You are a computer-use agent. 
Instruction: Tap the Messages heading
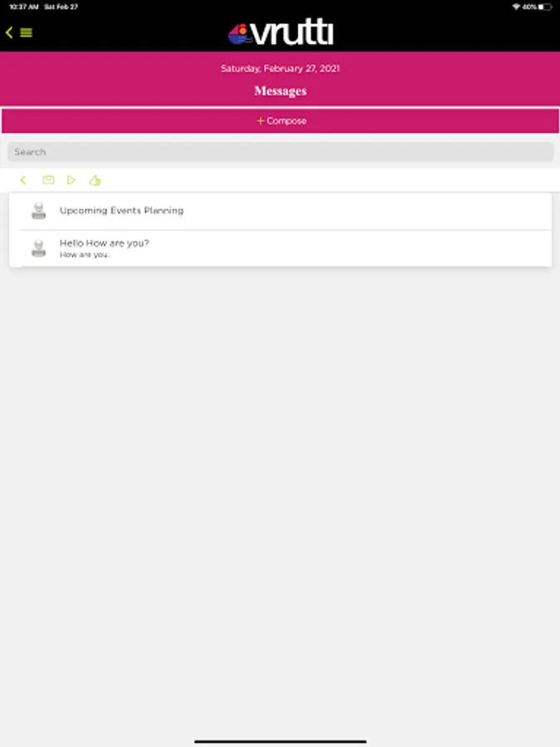coord(280,91)
